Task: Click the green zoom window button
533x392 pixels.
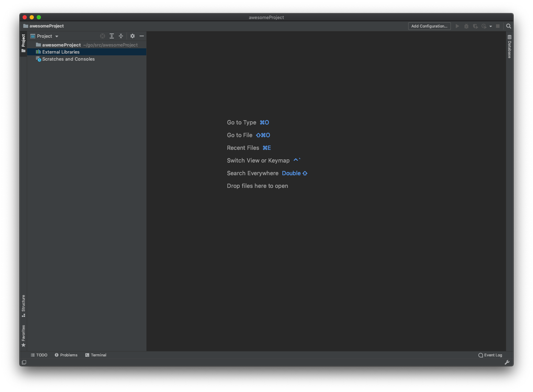Action: point(39,17)
